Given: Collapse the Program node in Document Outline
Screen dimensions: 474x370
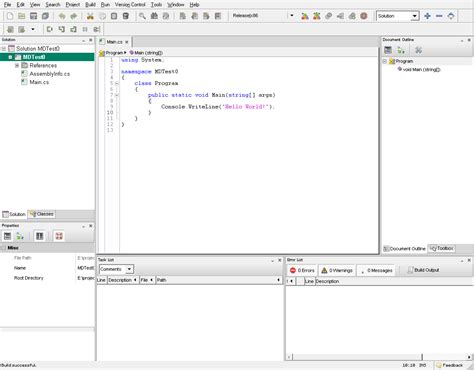Looking at the screenshot, I should pyautogui.click(x=384, y=61).
